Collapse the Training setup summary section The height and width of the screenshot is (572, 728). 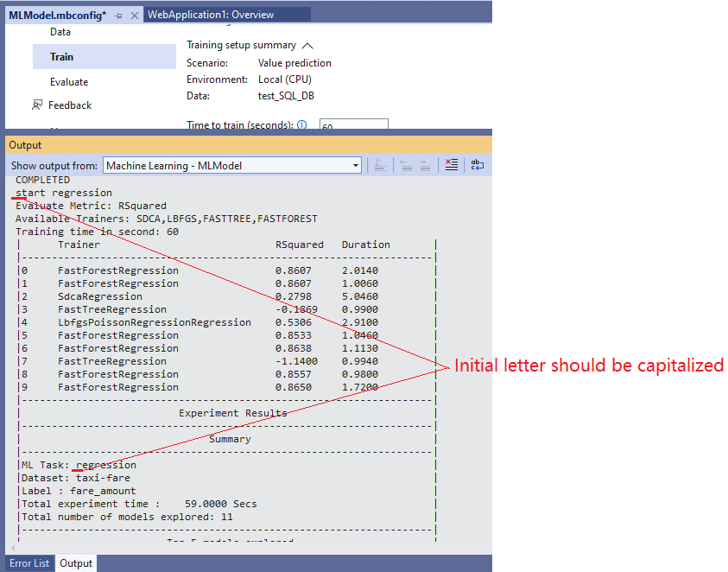pyautogui.click(x=307, y=45)
